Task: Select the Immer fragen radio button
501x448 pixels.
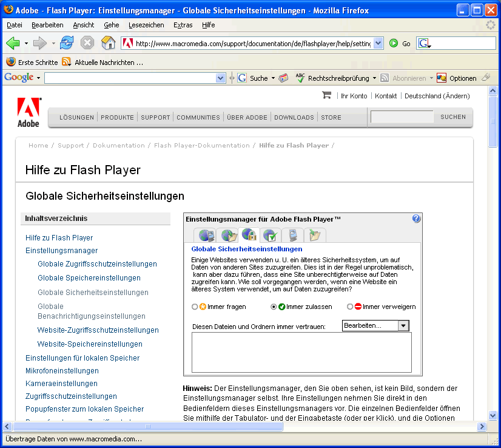Action: click(194, 307)
